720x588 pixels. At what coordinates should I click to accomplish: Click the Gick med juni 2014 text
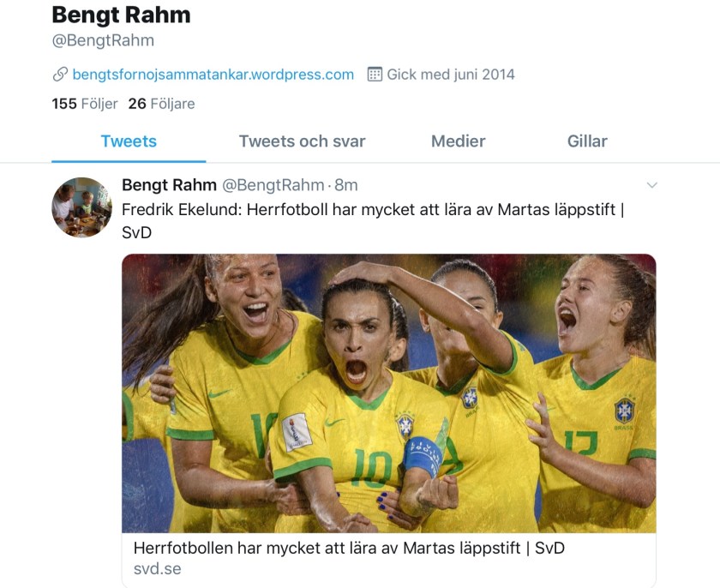[x=451, y=75]
